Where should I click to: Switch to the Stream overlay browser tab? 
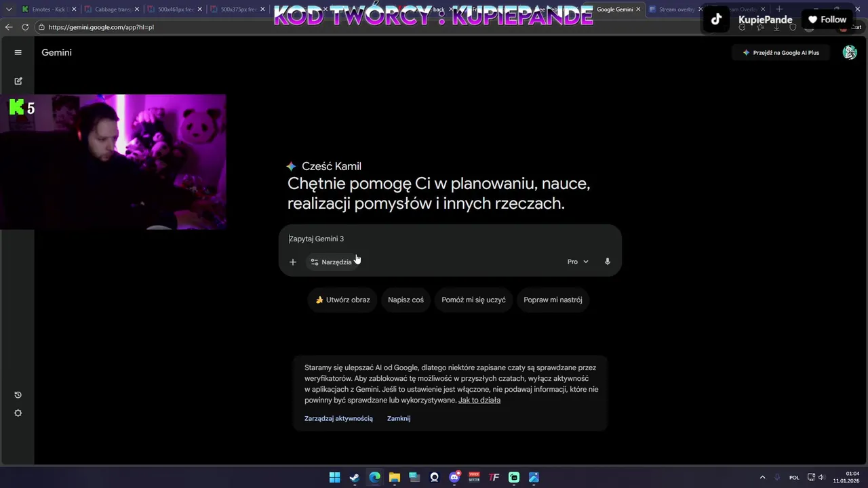(675, 9)
